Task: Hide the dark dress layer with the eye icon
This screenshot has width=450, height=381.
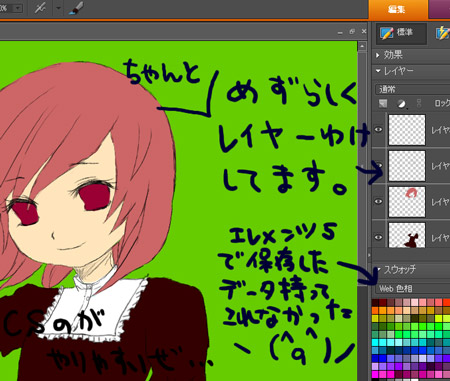Action: (378, 237)
